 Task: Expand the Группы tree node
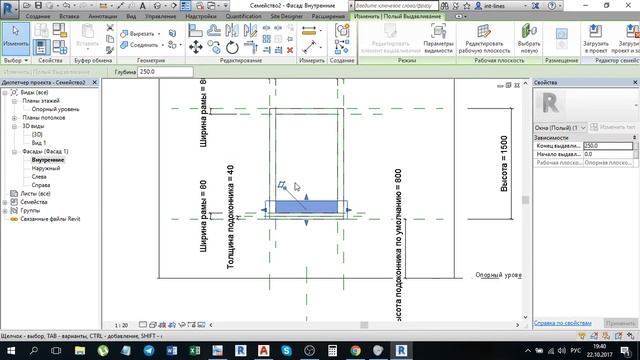[5, 211]
